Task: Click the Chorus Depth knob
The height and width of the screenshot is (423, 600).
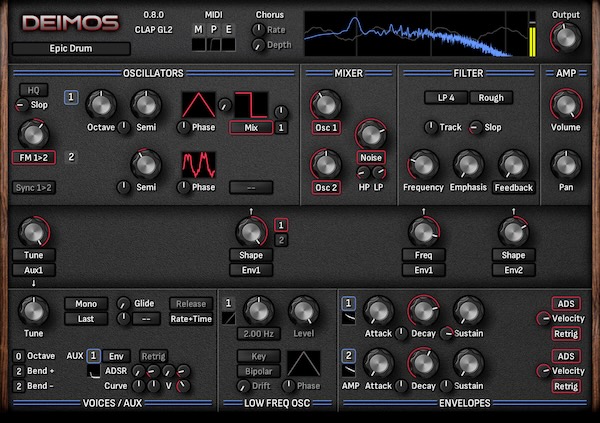Action: 259,45
